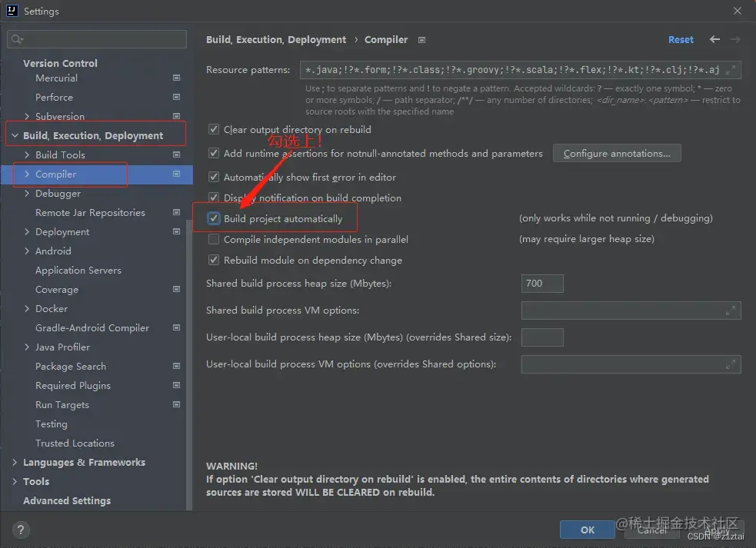
Task: Click the project-level icon beside Compiler row
Action: tap(176, 174)
